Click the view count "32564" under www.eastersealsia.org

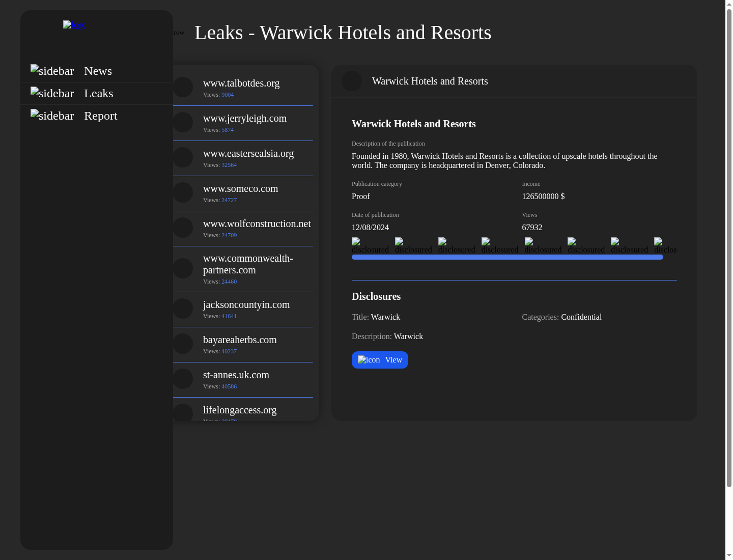(x=229, y=165)
